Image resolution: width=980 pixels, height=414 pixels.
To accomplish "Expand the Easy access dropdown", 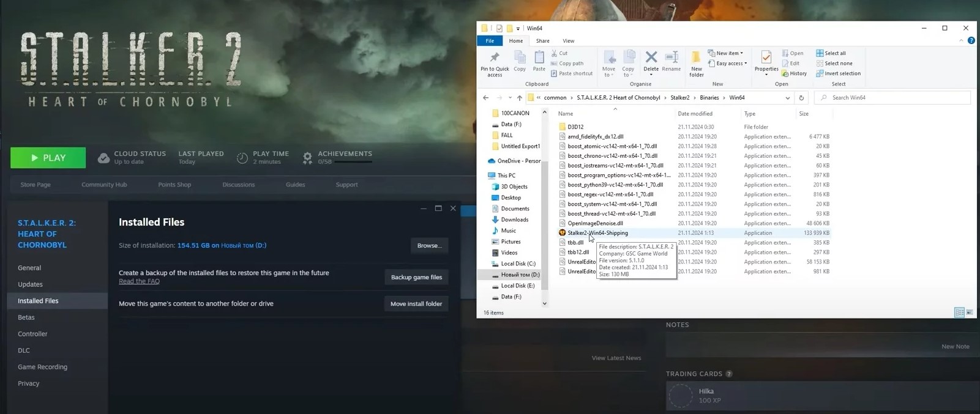I will tap(728, 64).
